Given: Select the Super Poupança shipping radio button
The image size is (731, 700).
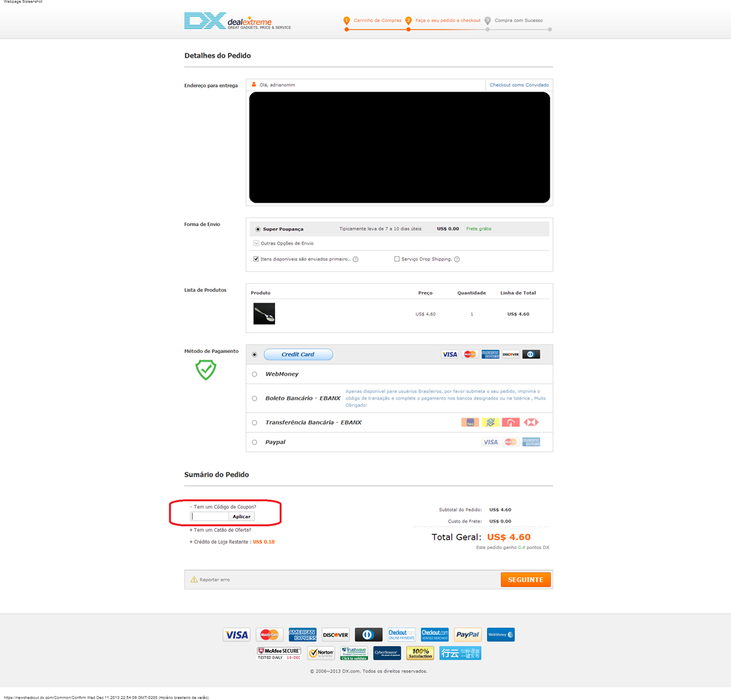Looking at the screenshot, I should click(x=258, y=229).
